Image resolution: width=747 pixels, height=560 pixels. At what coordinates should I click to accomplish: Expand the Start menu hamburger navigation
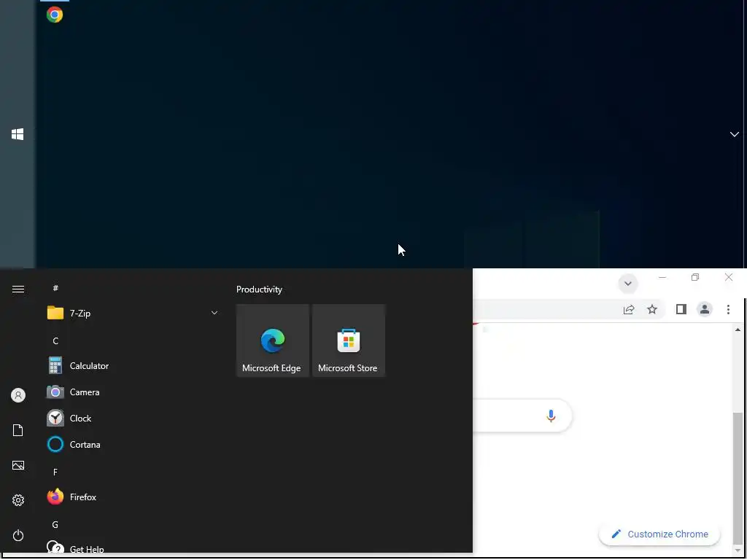pos(18,289)
